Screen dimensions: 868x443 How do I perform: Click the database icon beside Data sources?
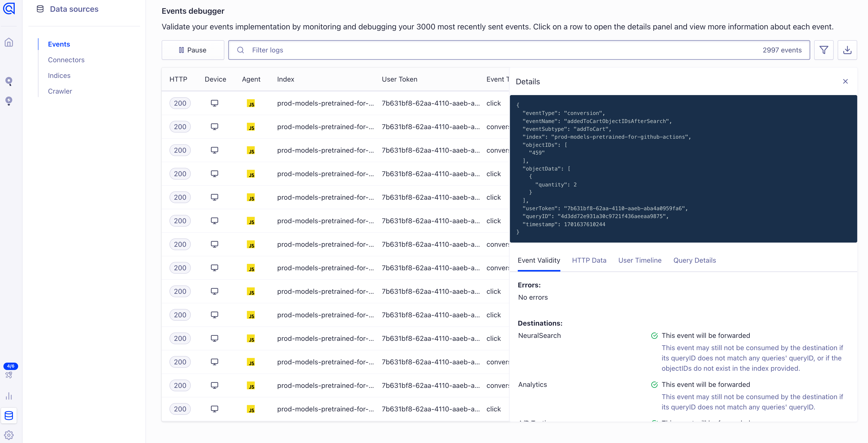[x=40, y=9]
